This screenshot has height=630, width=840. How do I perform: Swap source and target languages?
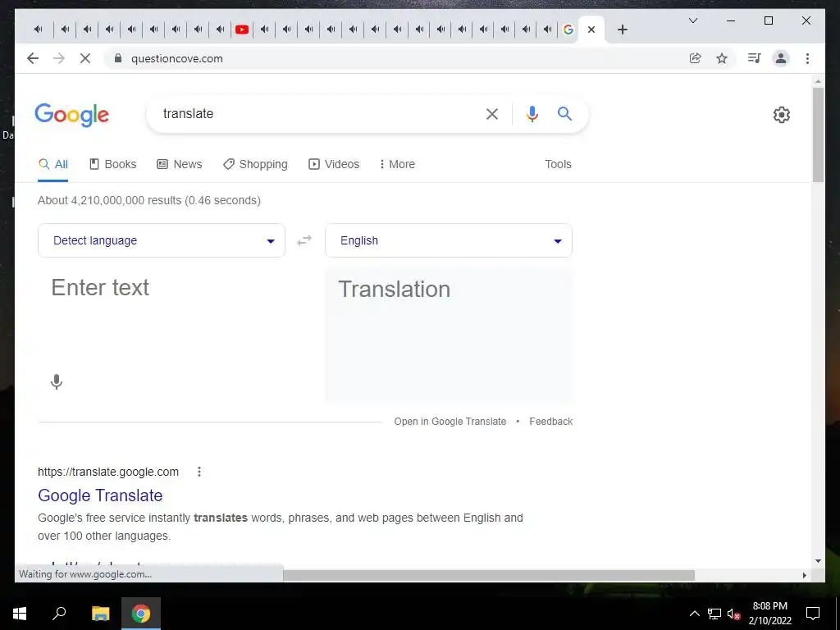click(x=304, y=240)
